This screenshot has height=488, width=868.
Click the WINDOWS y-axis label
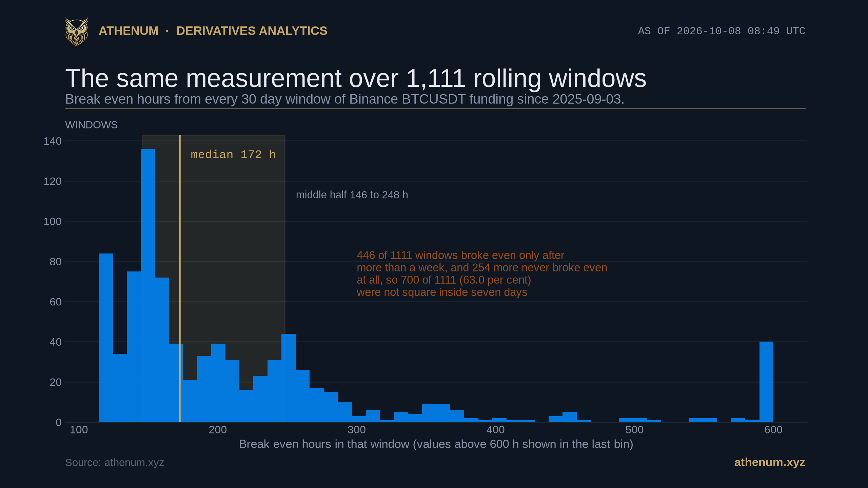point(92,125)
